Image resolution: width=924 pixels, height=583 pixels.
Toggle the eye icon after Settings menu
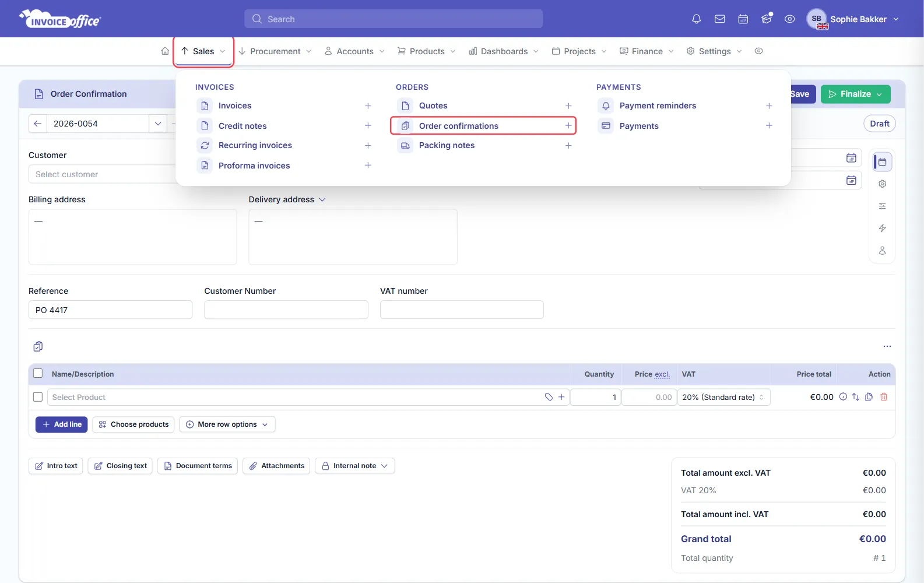(758, 51)
